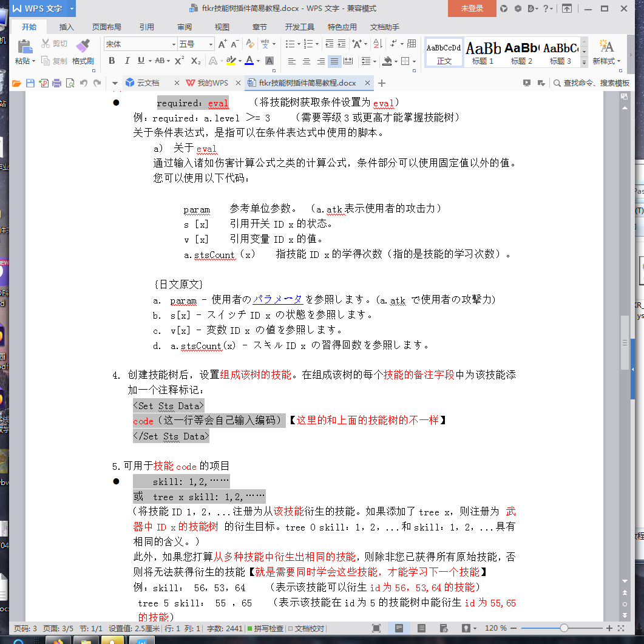Toggle justify alignment button
The height and width of the screenshot is (644, 644).
coord(334,61)
